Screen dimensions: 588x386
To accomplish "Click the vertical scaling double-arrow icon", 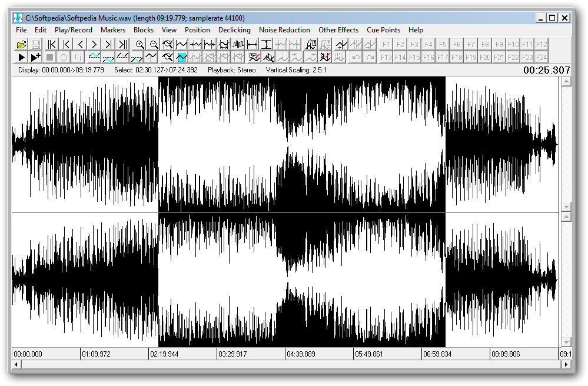I will coord(267,44).
